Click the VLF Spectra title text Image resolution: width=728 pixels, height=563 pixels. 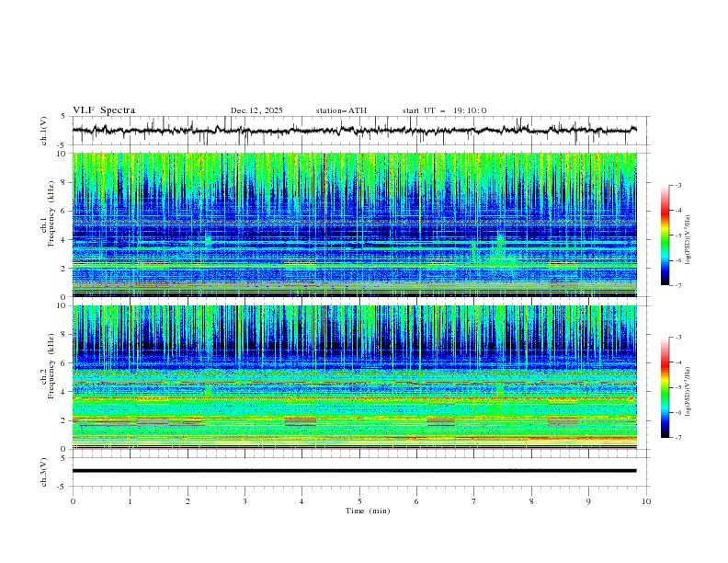click(x=104, y=110)
